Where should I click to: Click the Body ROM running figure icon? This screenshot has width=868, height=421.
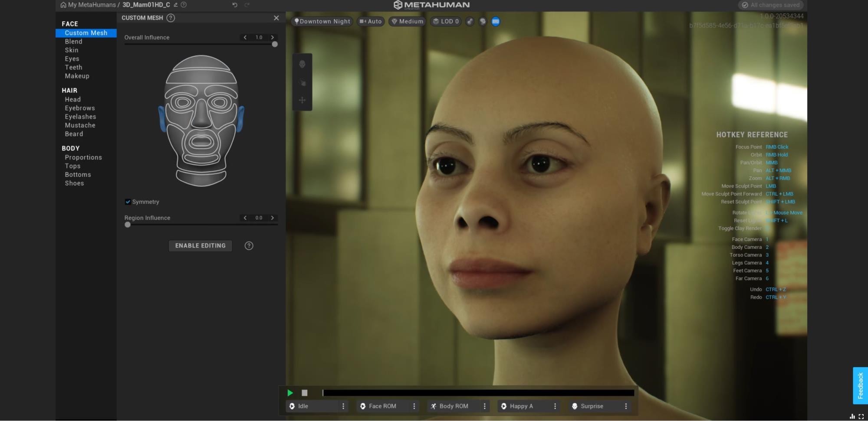(433, 406)
